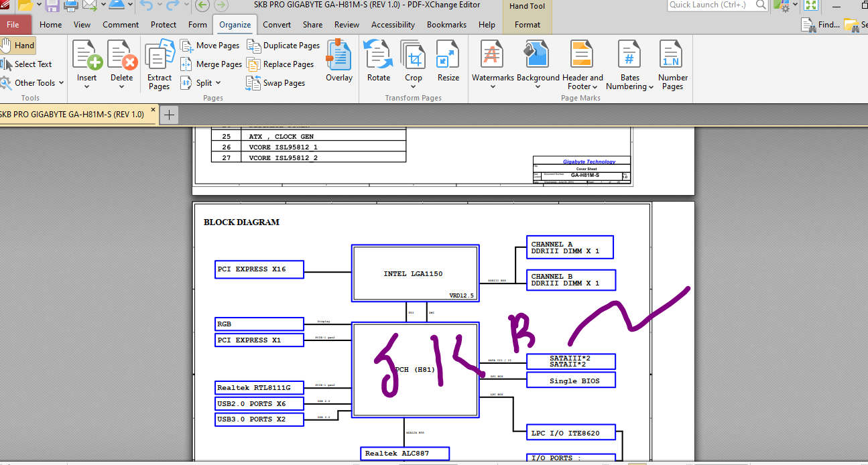The image size is (868, 465).
Task: Switch to the Accessibility tab
Action: coord(393,25)
